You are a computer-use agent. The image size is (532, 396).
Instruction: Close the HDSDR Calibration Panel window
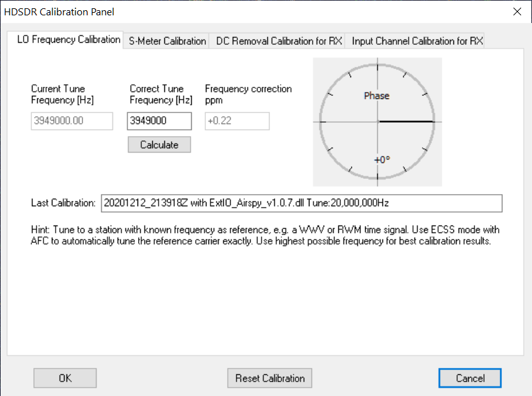point(517,11)
